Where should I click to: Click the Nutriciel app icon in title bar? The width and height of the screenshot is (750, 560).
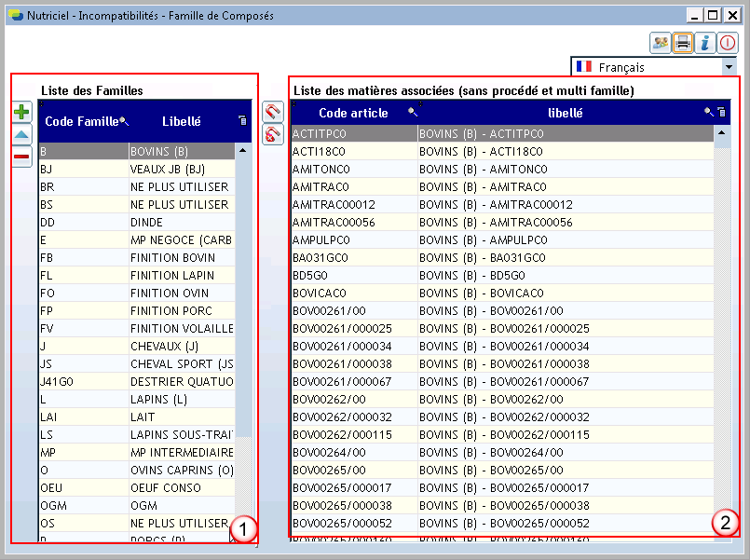tap(16, 15)
